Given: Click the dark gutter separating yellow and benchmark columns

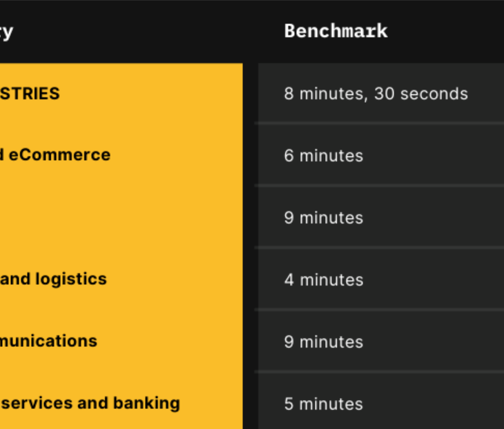Looking at the screenshot, I should (251, 246).
